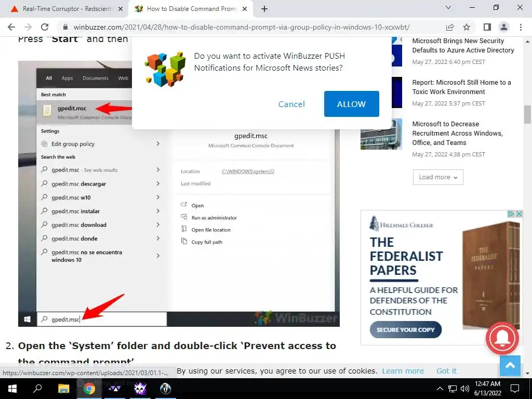The image size is (532, 399).
Task: Click the Chrome taskbar icon
Action: [x=89, y=389]
